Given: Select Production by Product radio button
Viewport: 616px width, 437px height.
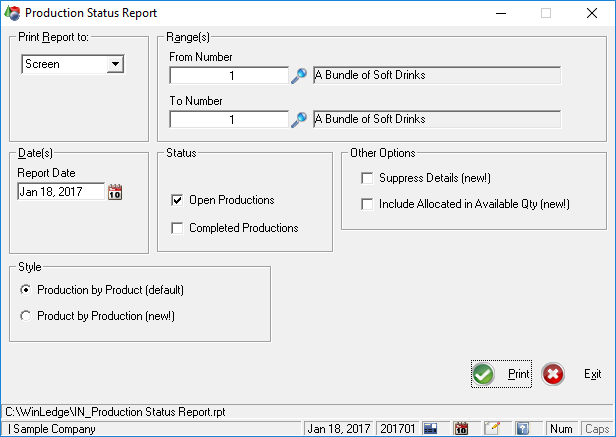Looking at the screenshot, I should click(26, 290).
